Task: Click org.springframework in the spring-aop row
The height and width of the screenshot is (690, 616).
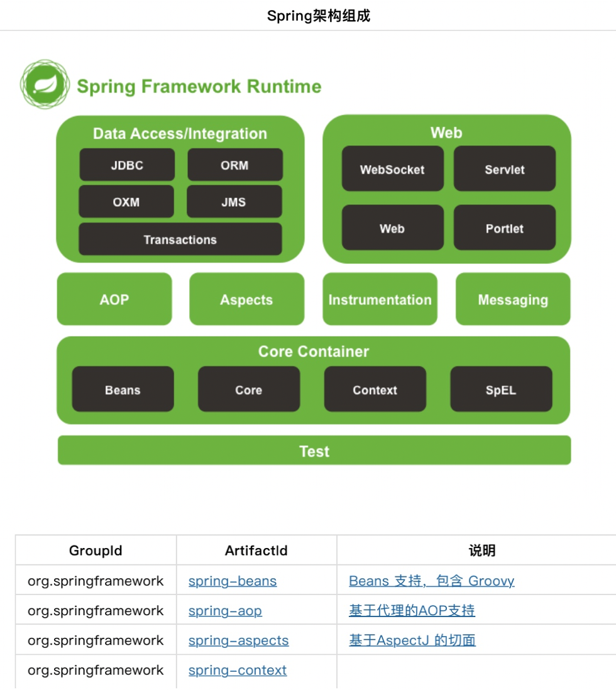Action: click(x=96, y=611)
